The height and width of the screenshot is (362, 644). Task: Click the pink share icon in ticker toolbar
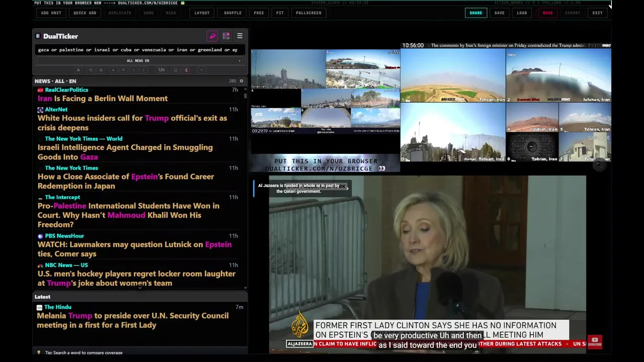click(186, 70)
